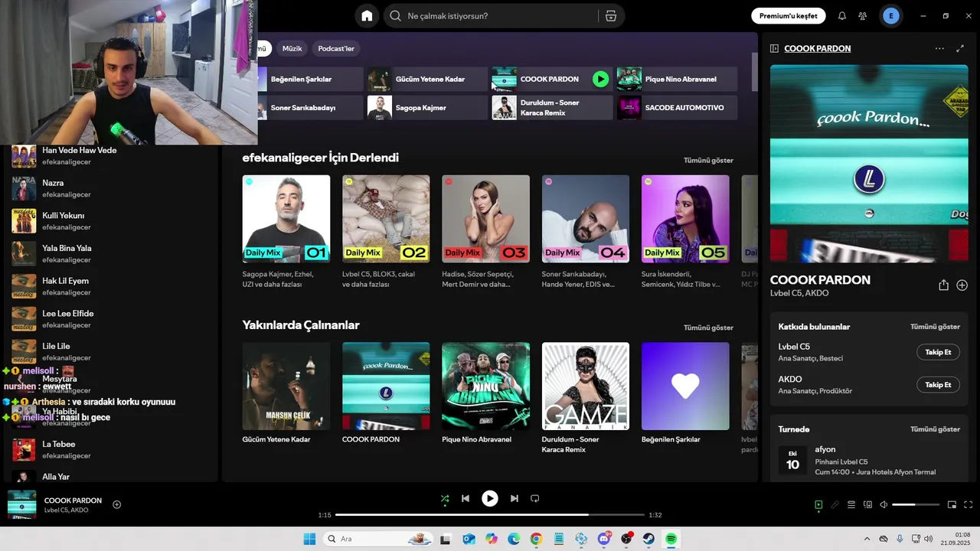Open Sagopa Kajmer shortcut tile
This screenshot has height=551, width=980.
[x=427, y=108]
